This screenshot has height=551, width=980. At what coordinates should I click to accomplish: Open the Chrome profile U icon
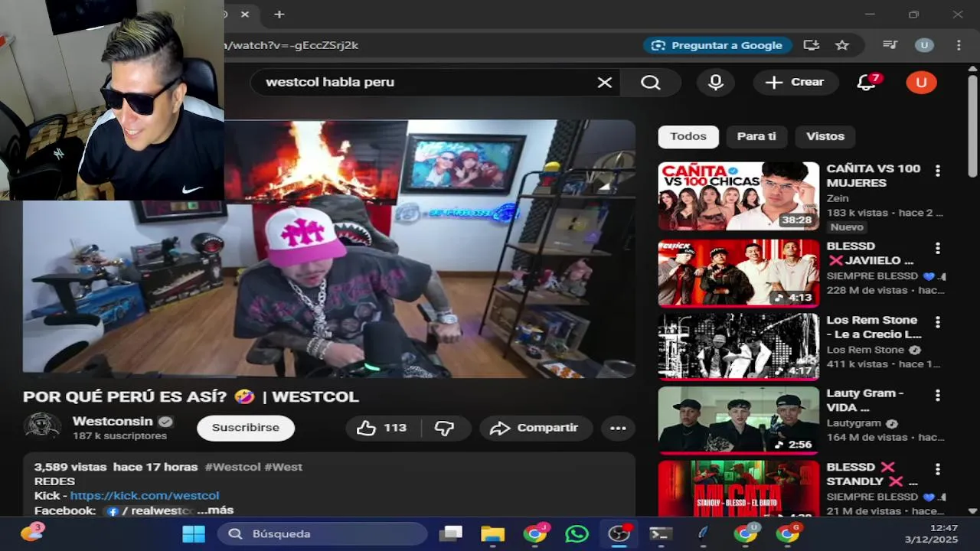pyautogui.click(x=924, y=45)
